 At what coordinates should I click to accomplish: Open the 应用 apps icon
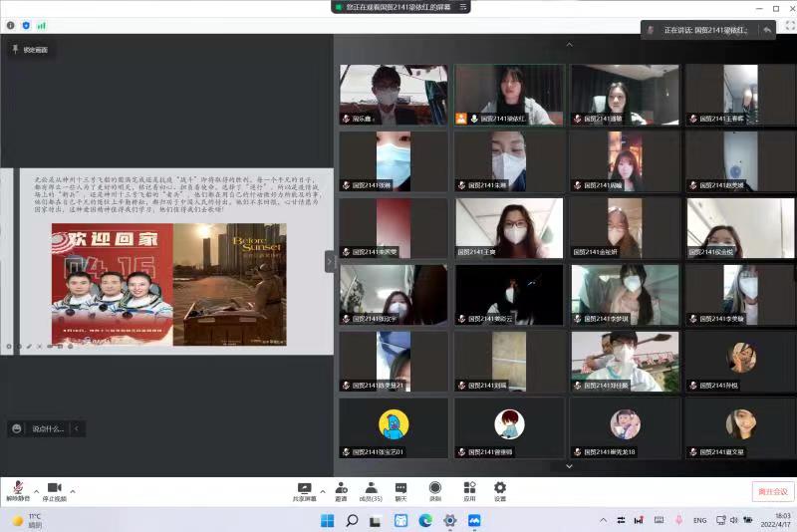coord(469,487)
